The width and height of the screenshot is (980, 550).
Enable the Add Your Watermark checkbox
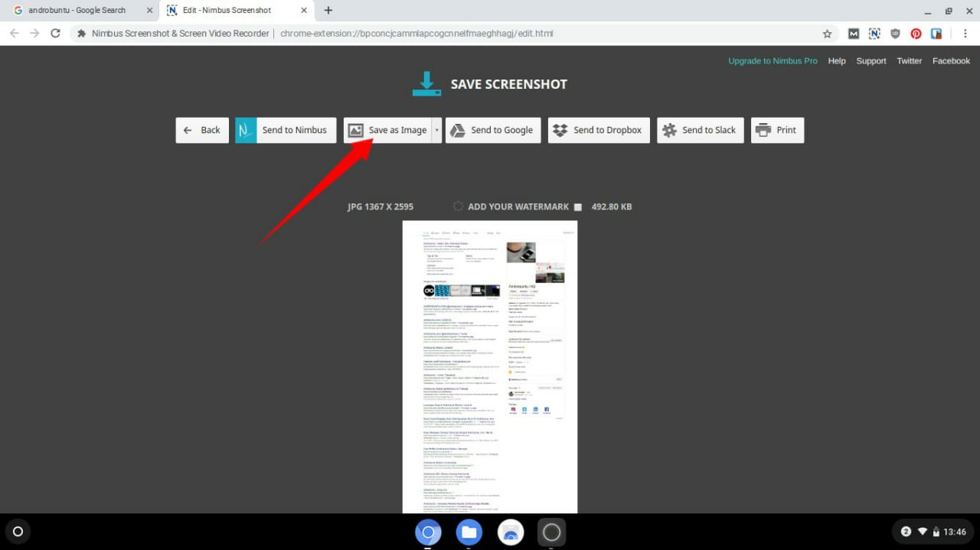pyautogui.click(x=578, y=207)
